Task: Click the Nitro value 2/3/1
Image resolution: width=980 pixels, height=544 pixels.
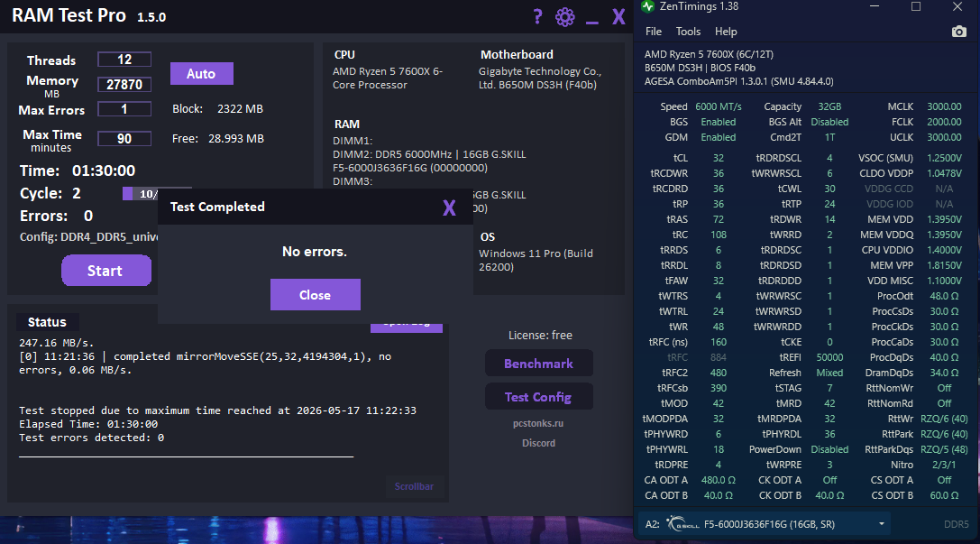Action: (x=944, y=465)
